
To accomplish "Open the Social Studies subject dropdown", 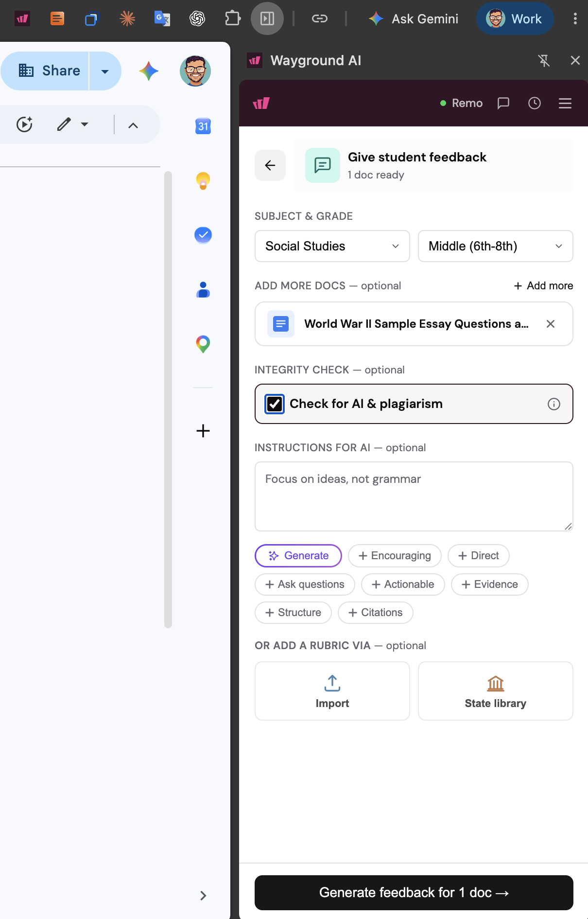I will click(332, 246).
